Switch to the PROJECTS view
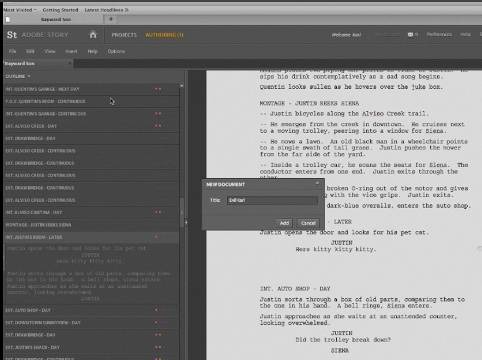This screenshot has width=482, height=360. pyautogui.click(x=124, y=35)
